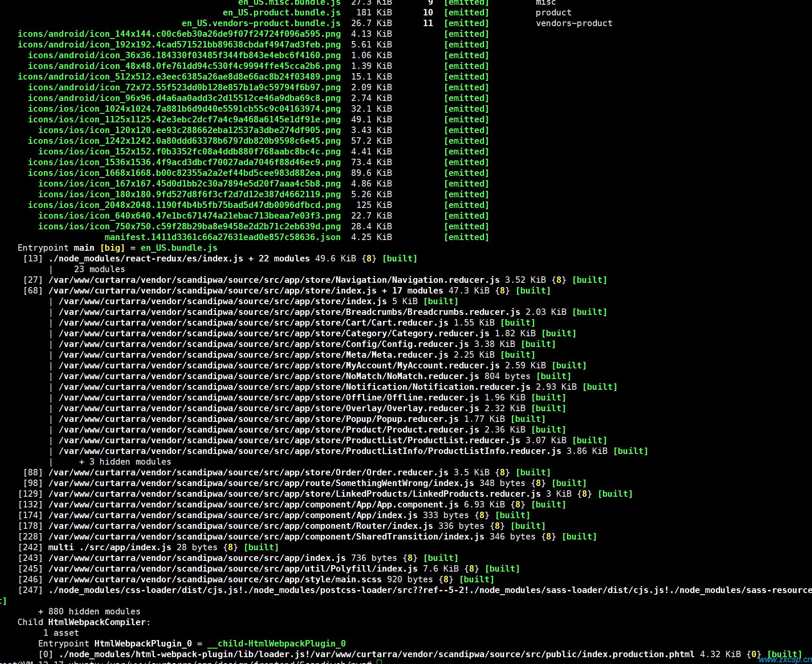The width and height of the screenshot is (812, 664).
Task: Click the [emitted] tag for icon_1668x1668
Action: pos(467,173)
